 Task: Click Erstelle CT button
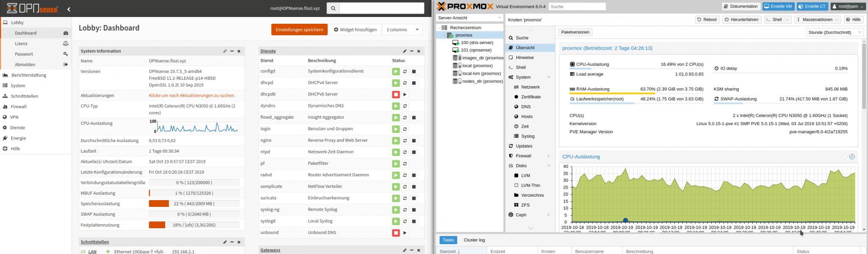pyautogui.click(x=812, y=6)
